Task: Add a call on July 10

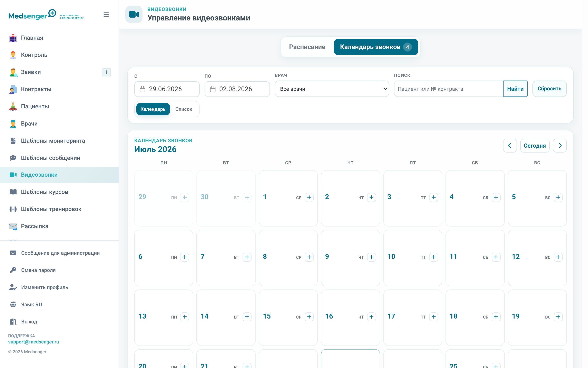Action: [434, 257]
